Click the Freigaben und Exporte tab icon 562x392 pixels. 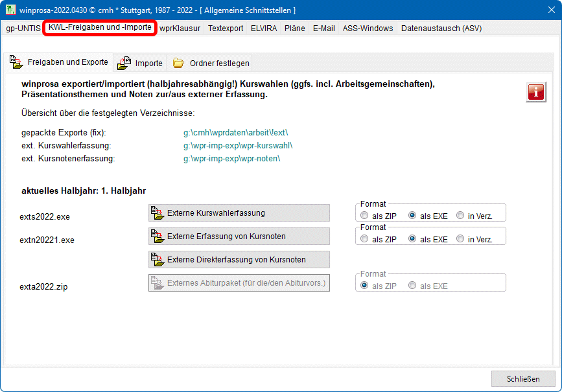pyautogui.click(x=16, y=62)
